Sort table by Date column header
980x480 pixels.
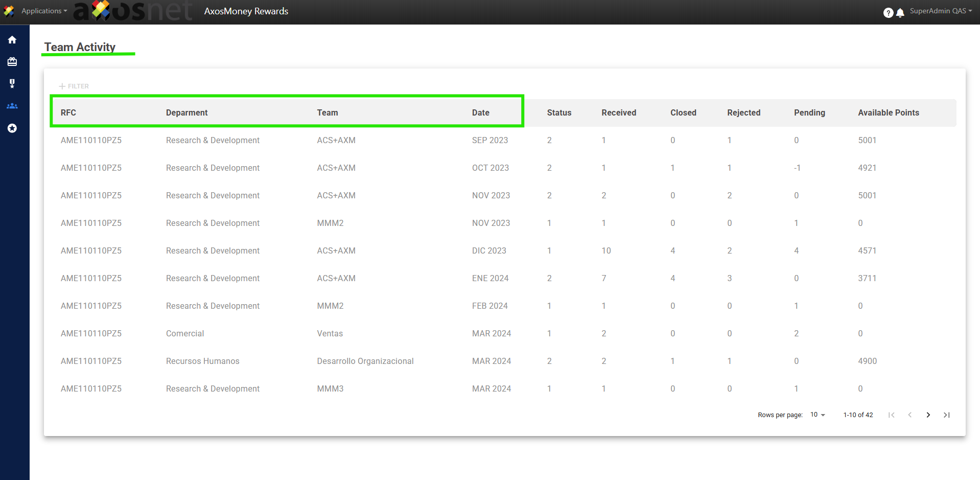[480, 113]
